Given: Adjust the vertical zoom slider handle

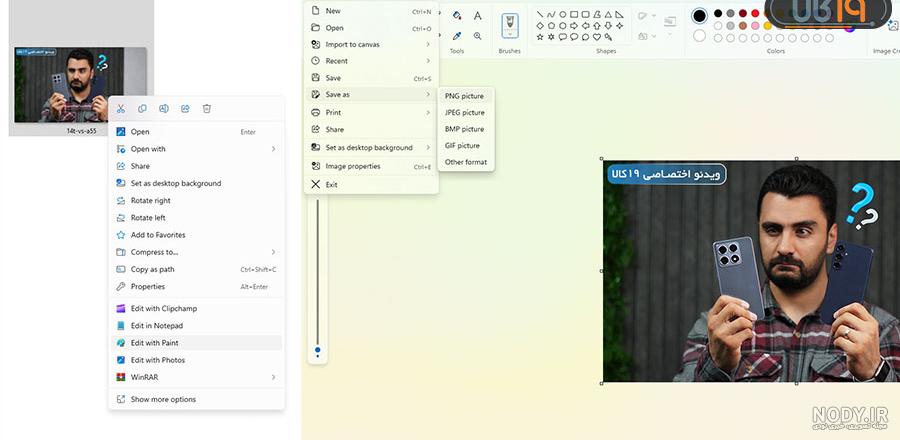Looking at the screenshot, I should click(x=317, y=349).
